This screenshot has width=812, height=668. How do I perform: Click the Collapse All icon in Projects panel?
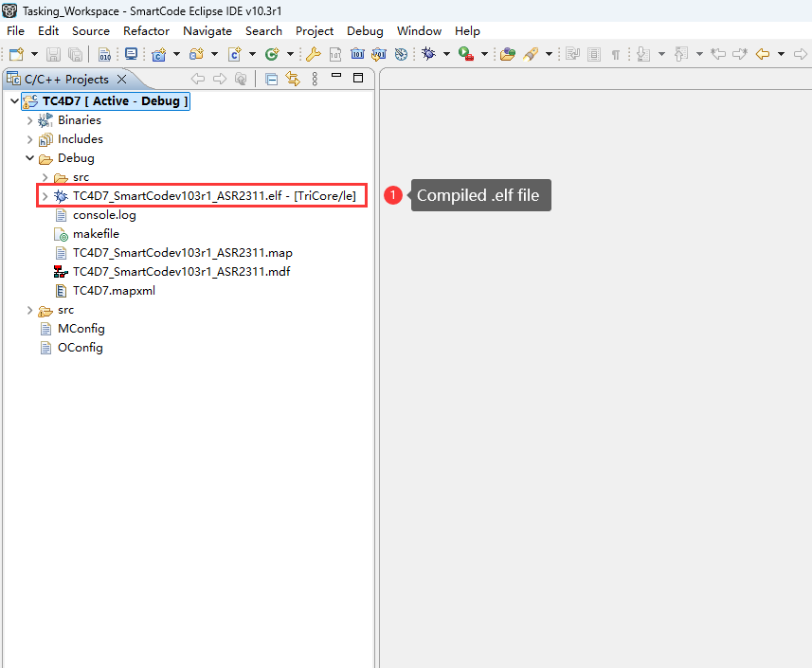pyautogui.click(x=272, y=80)
